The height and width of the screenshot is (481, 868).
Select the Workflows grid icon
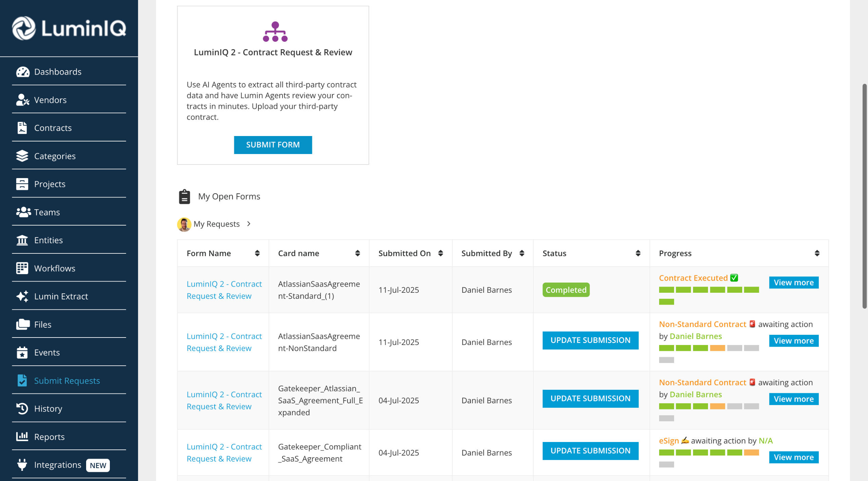pos(22,268)
